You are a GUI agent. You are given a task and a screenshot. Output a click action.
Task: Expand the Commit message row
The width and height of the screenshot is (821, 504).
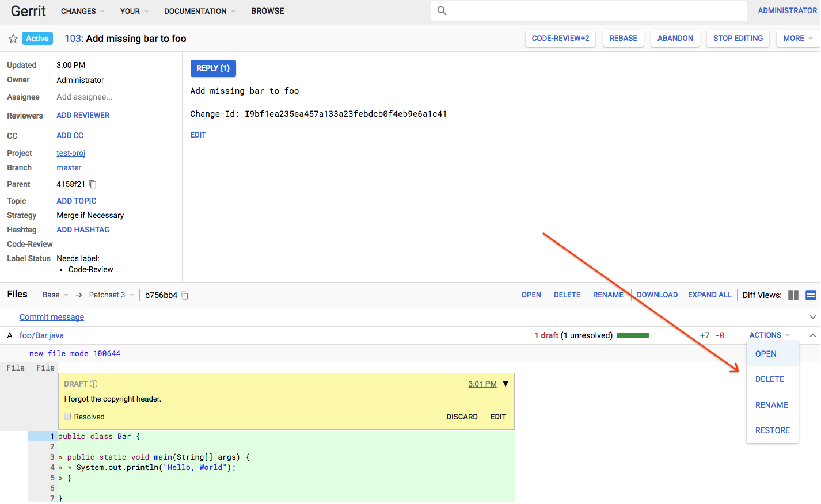click(812, 317)
